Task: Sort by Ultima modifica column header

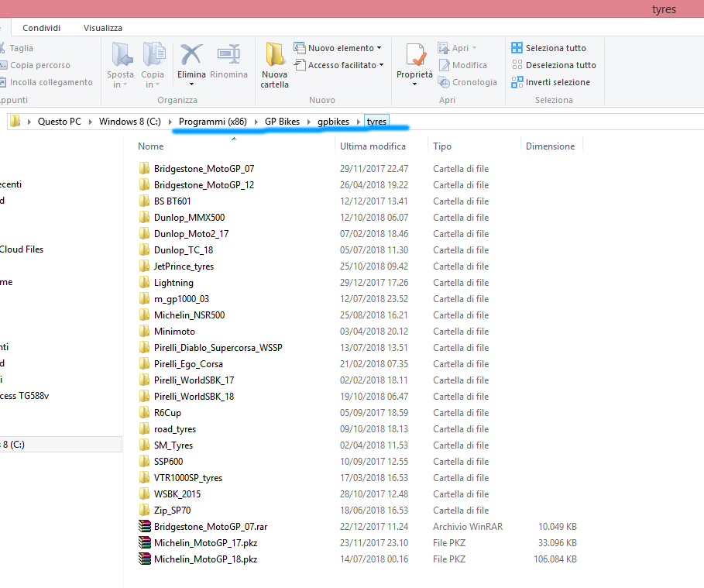Action: (x=373, y=146)
